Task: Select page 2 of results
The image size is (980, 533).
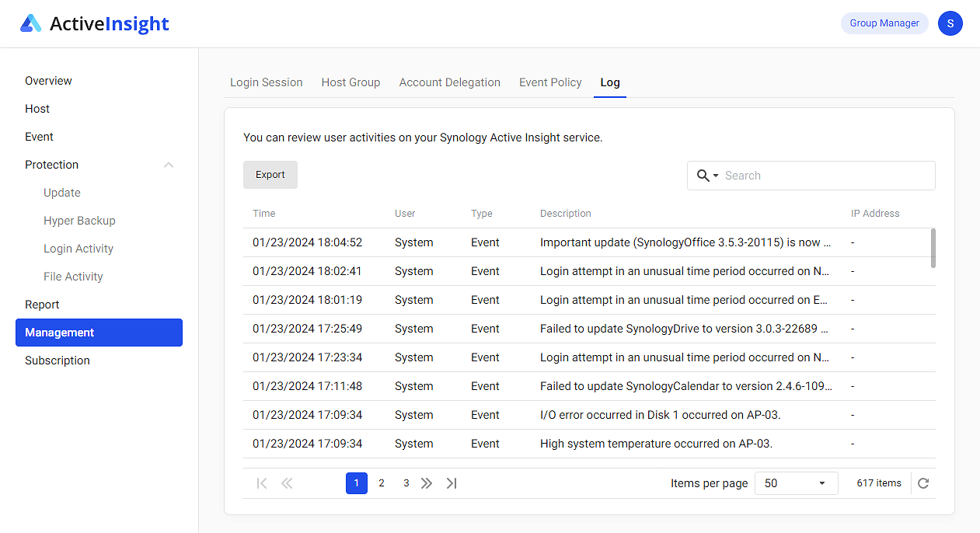Action: point(381,482)
